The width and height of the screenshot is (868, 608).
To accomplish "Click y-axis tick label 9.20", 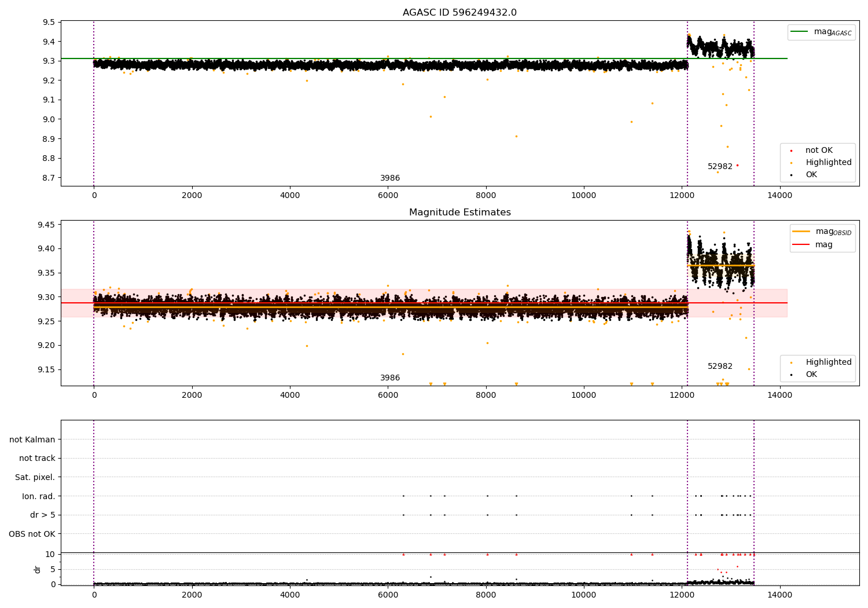I will (46, 346).
